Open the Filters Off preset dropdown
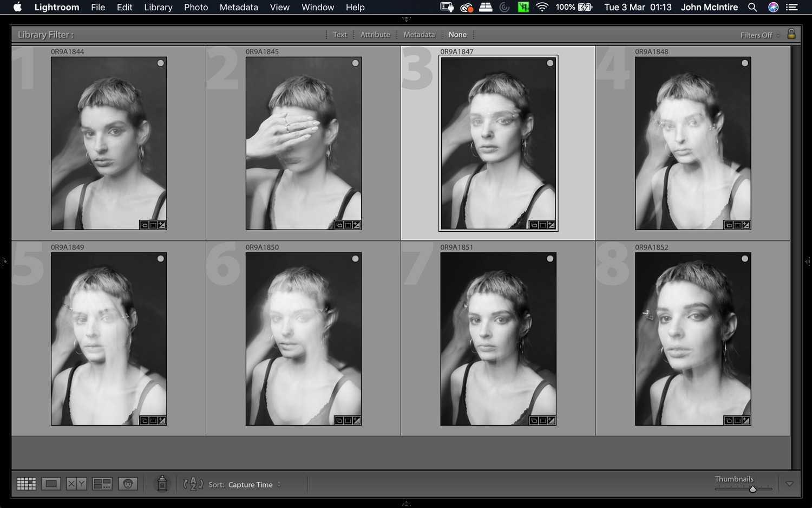Viewport: 812px width, 508px height. pyautogui.click(x=759, y=35)
